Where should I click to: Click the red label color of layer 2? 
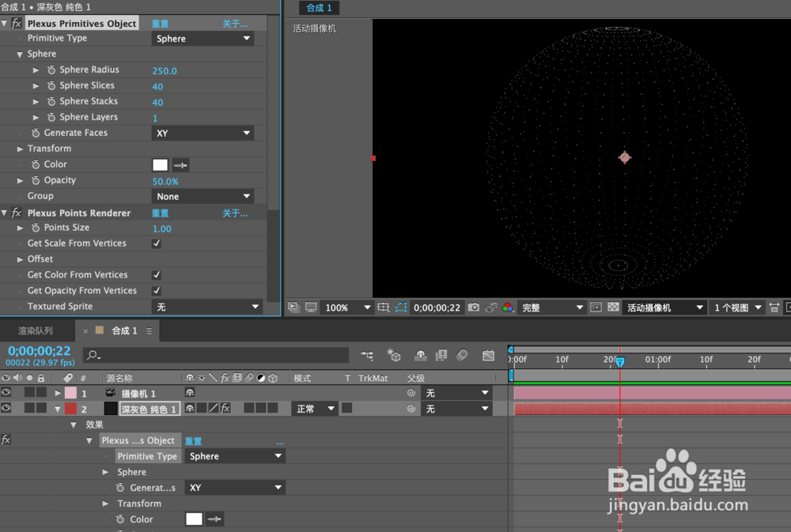point(70,409)
